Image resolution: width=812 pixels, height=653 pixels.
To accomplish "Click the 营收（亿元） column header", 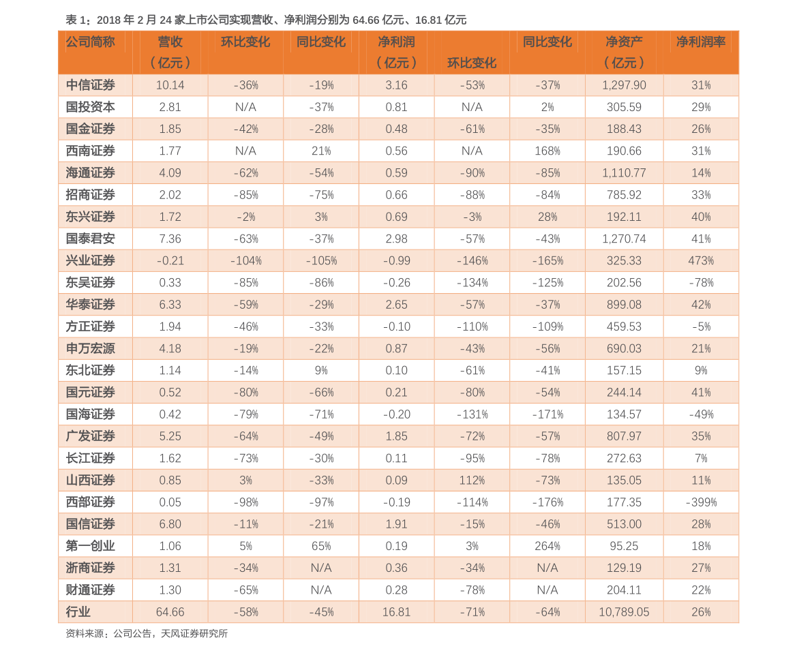I will click(x=170, y=52).
